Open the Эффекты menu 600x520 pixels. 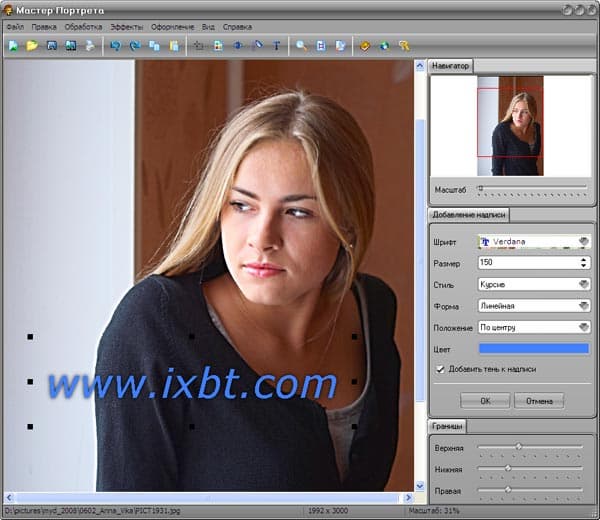click(x=127, y=27)
